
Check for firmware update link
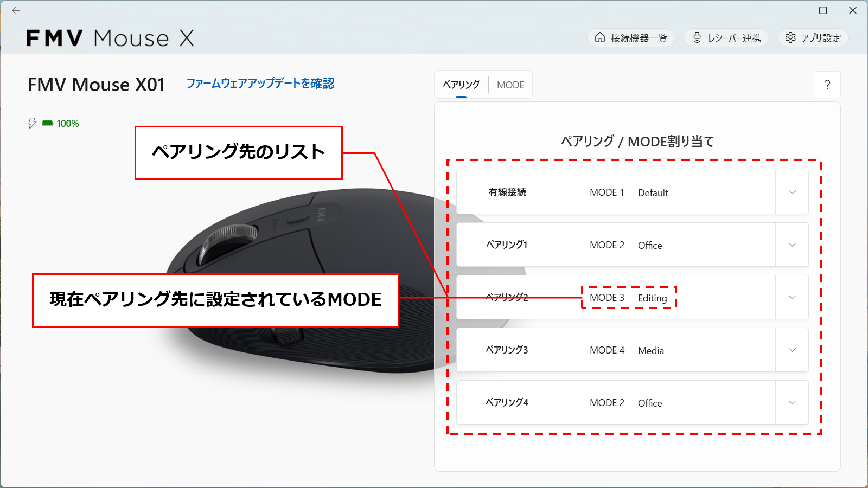(x=260, y=84)
